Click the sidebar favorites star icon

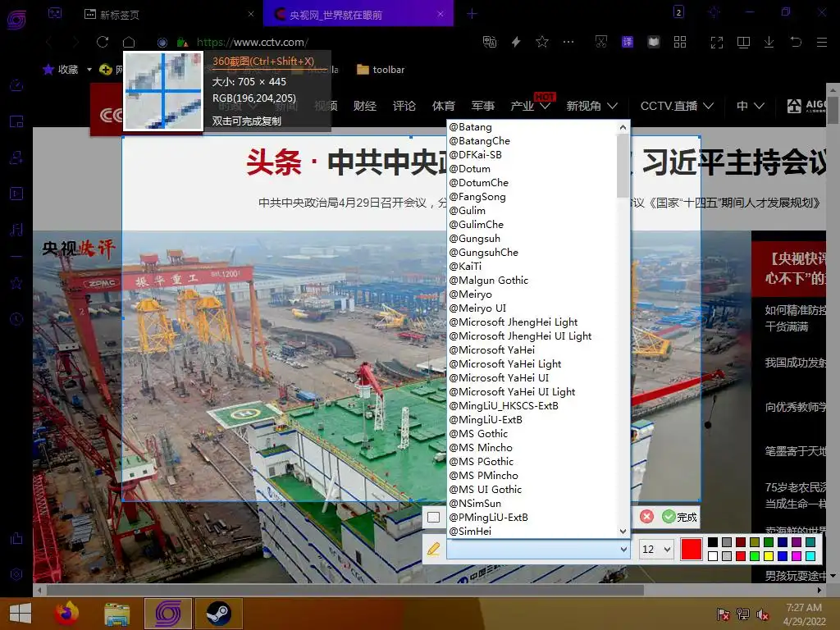coord(16,283)
